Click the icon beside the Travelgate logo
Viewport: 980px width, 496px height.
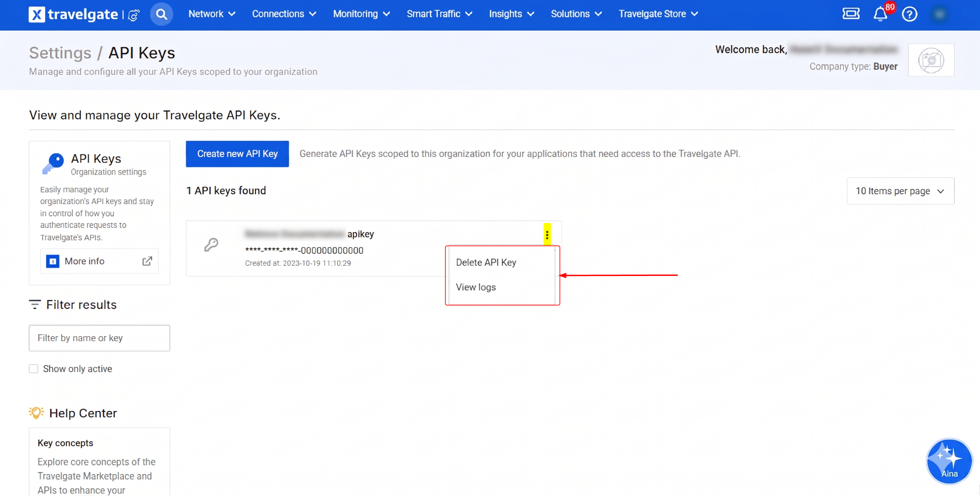pos(134,15)
